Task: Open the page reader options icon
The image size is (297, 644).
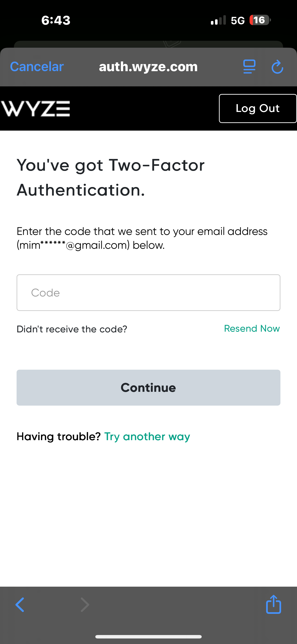Action: point(249,67)
